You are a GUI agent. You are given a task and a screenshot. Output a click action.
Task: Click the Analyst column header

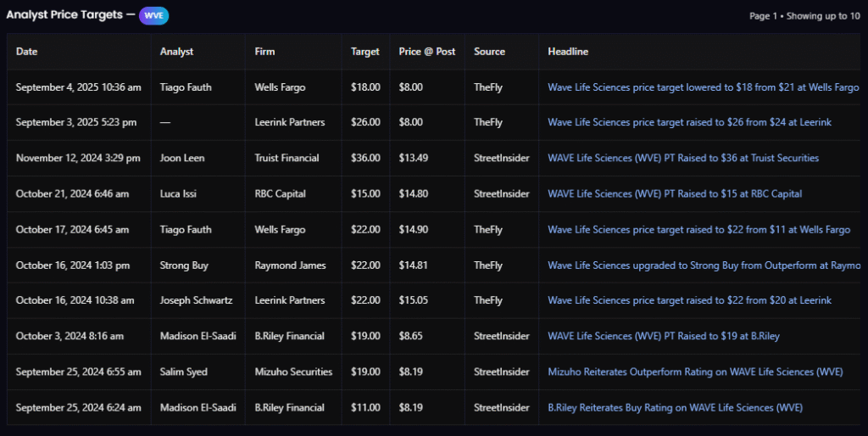pos(176,52)
